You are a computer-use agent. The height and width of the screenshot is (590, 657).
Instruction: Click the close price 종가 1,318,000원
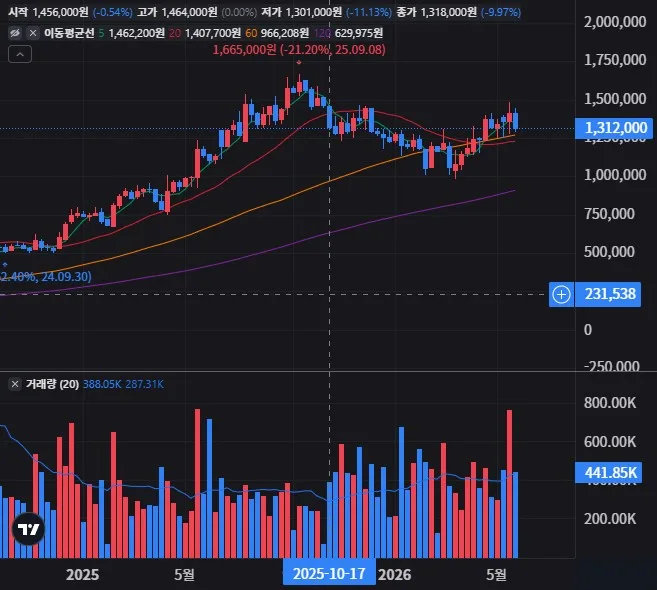(x=436, y=12)
